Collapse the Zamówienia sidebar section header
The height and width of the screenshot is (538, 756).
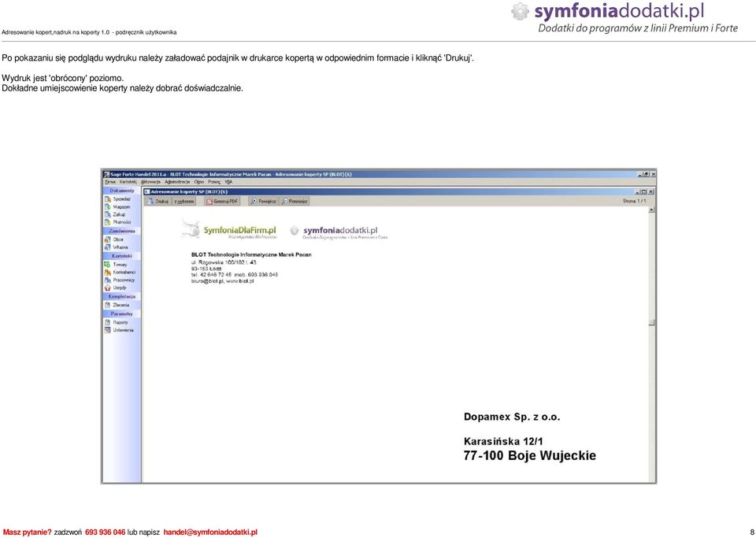tap(122, 231)
